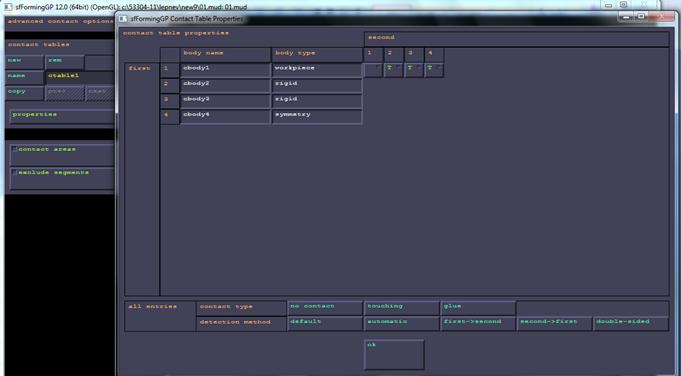This screenshot has height=376, width=681.
Task: Click the empty cell for second body 1
Action: tap(373, 70)
